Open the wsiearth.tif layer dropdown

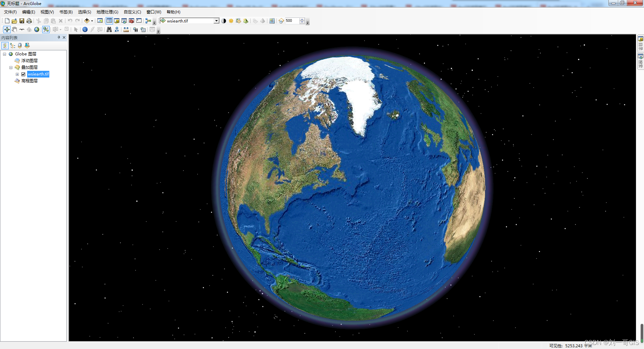click(x=216, y=21)
